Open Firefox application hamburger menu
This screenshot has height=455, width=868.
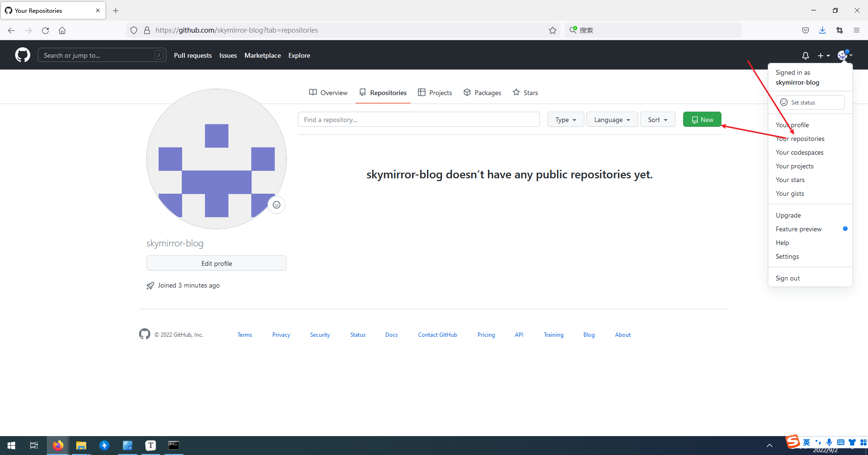[857, 30]
